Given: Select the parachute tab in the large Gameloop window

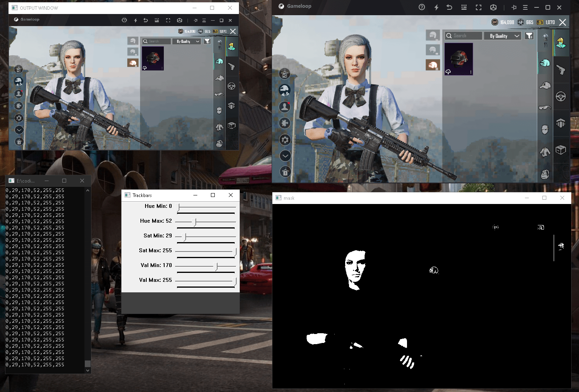Looking at the screenshot, I should [561, 123].
